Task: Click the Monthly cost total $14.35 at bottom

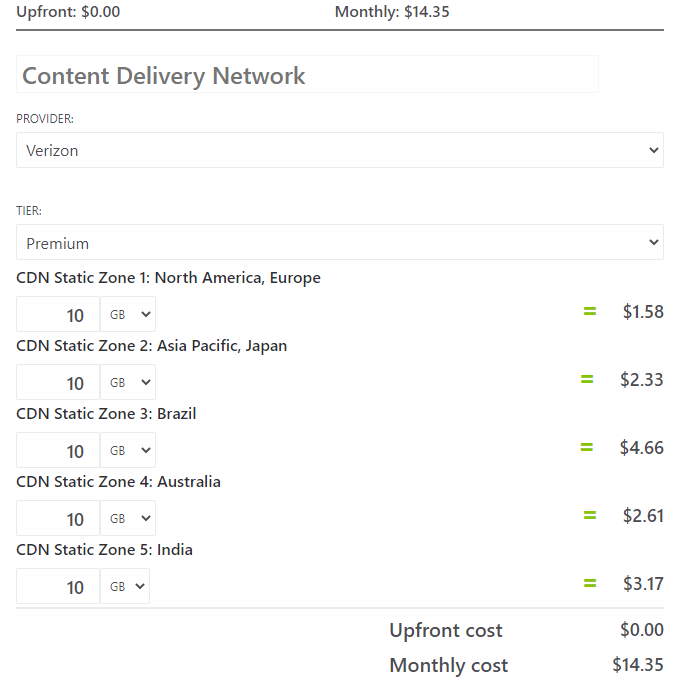Action: [x=638, y=665]
